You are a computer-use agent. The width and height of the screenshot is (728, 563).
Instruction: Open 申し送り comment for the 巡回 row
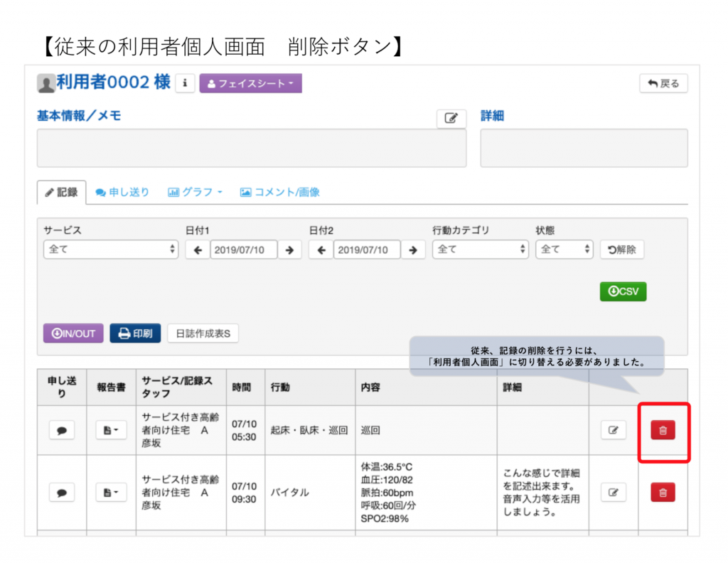(x=62, y=430)
